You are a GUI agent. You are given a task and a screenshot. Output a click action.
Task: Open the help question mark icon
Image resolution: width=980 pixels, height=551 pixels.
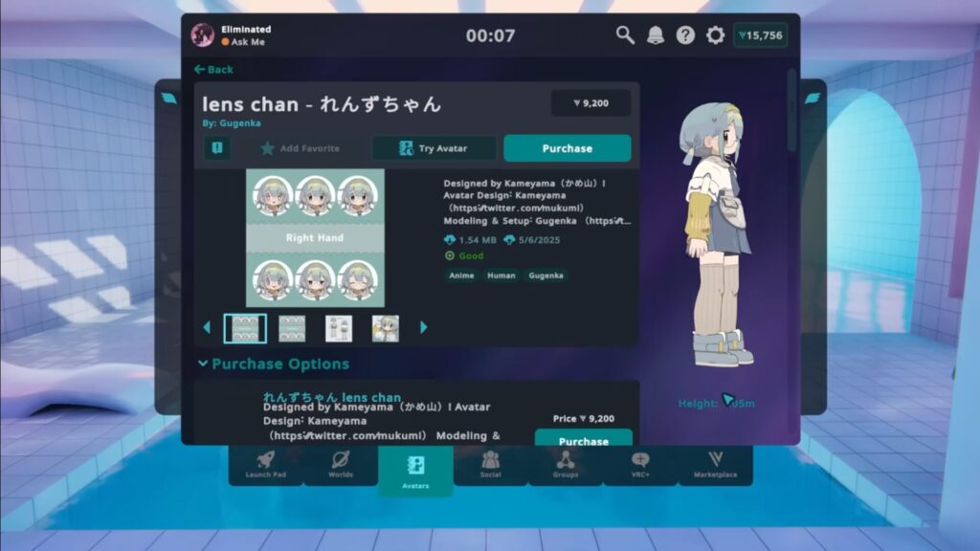(x=685, y=35)
